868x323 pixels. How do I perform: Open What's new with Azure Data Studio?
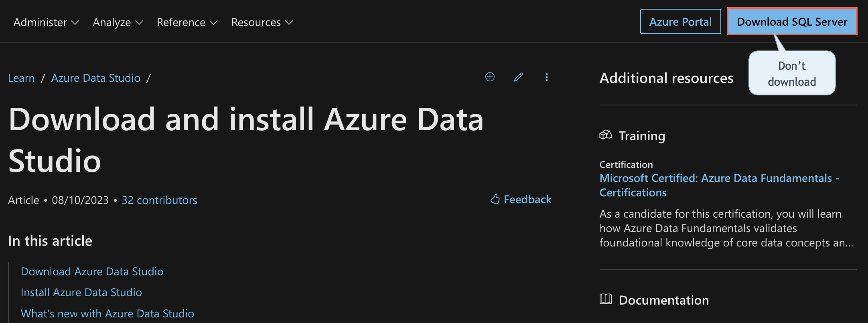pyautogui.click(x=107, y=313)
